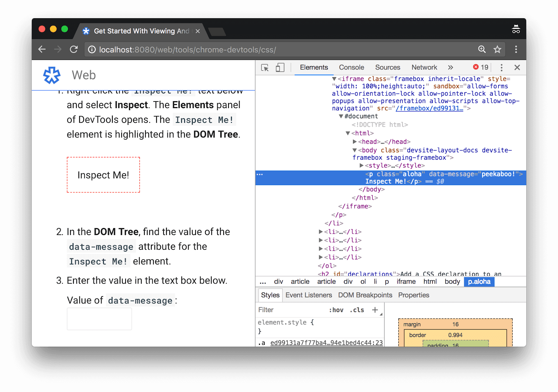
Task: Toggle the device toolbar icon
Action: pyautogui.click(x=280, y=68)
